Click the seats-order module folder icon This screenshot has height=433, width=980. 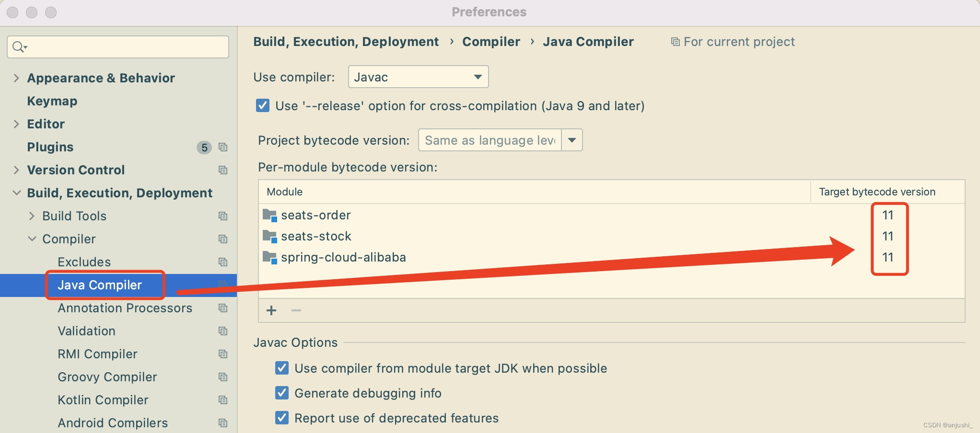tap(270, 216)
